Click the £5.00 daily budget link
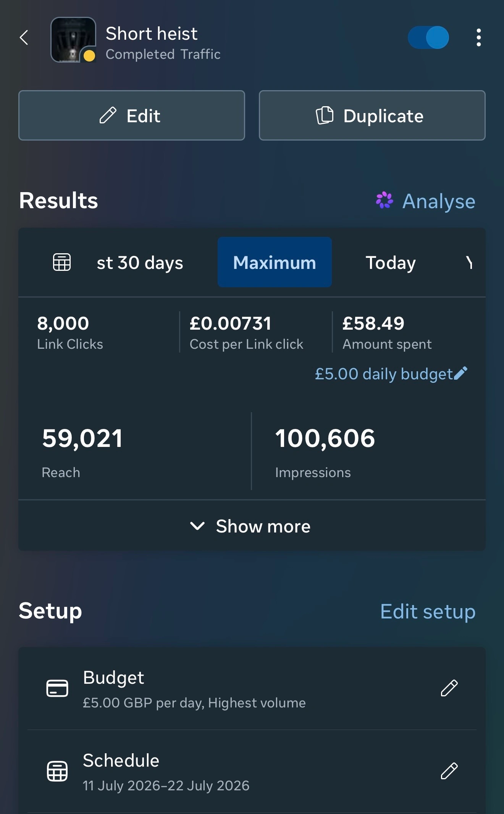Image resolution: width=504 pixels, height=814 pixels. (x=384, y=374)
